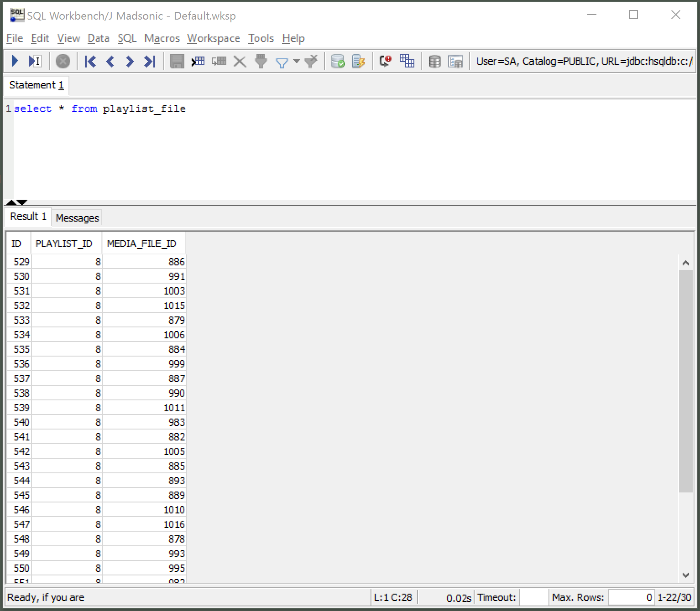This screenshot has height=611, width=700.
Task: Go to the next history statement
Action: [x=130, y=61]
